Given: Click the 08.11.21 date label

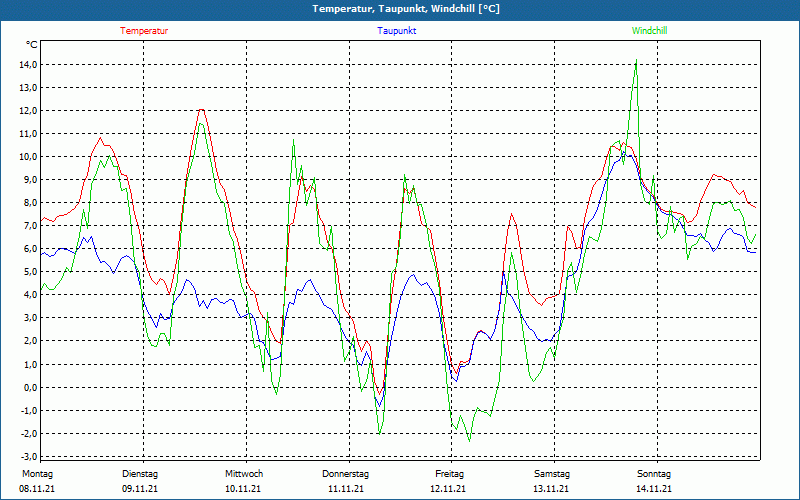Looking at the screenshot, I should (x=37, y=489).
